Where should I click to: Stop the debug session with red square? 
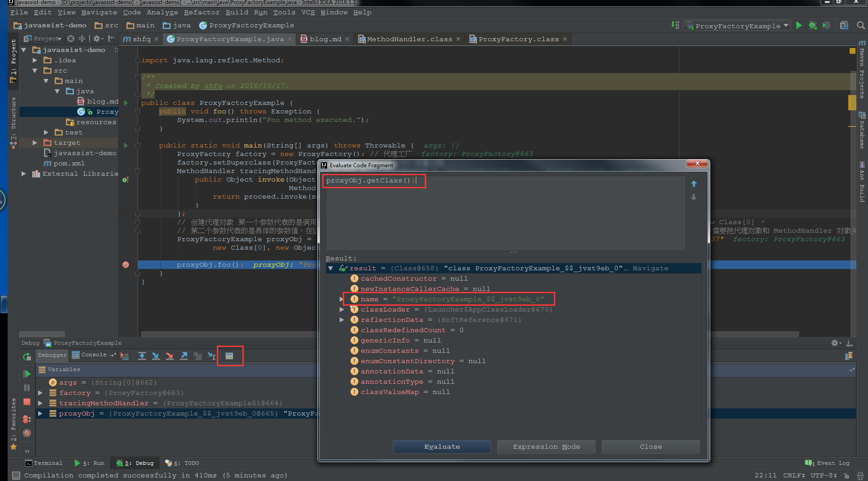pyautogui.click(x=27, y=402)
